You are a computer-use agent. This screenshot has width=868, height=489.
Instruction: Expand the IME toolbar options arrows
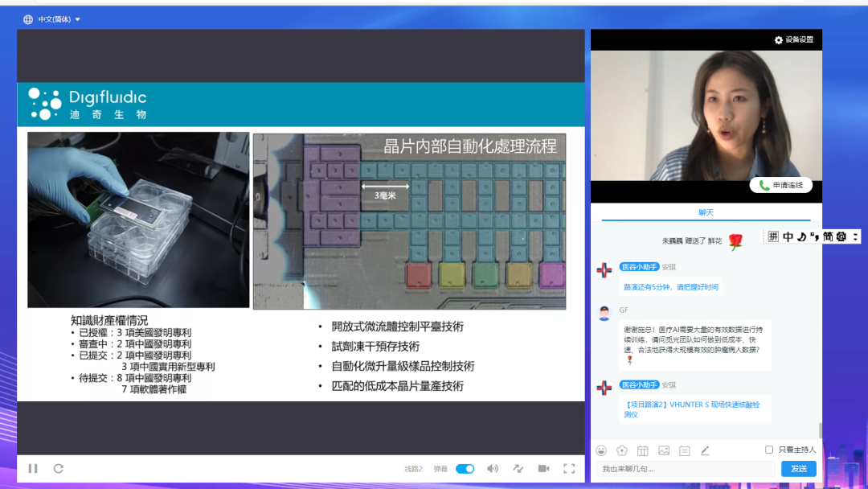coord(855,236)
